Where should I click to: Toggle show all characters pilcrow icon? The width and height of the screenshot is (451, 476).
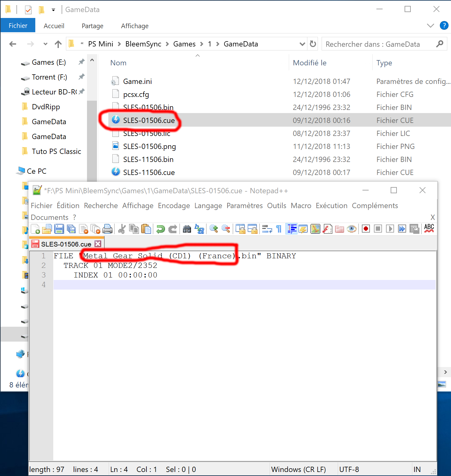[279, 229]
